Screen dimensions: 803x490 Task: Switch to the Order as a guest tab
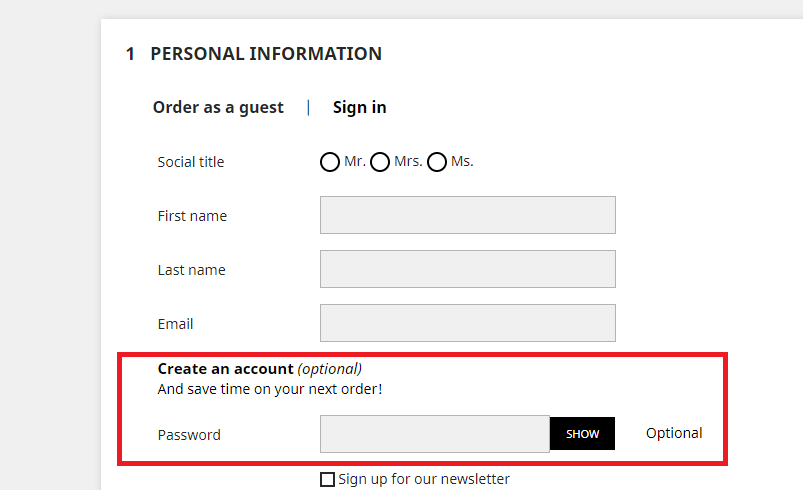pos(218,107)
